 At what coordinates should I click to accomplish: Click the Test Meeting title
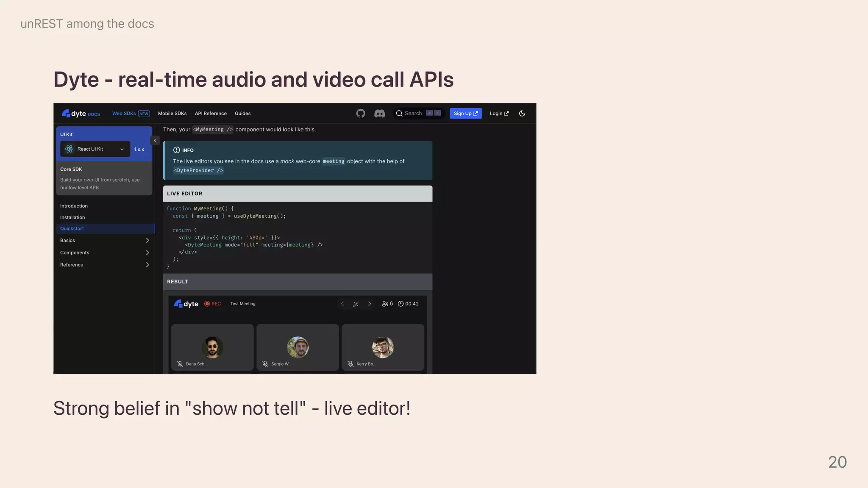[x=243, y=304]
